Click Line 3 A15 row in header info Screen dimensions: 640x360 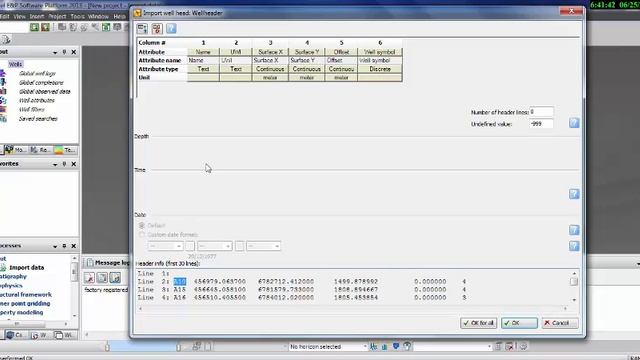pyautogui.click(x=302, y=289)
